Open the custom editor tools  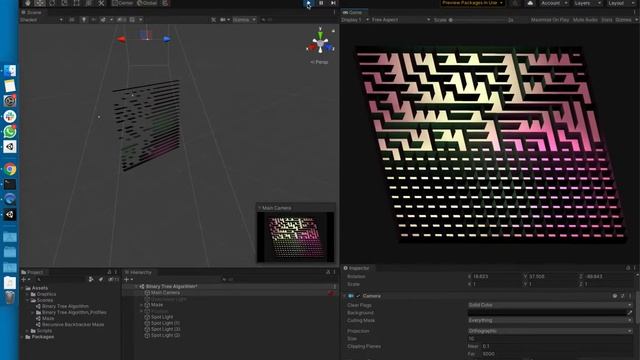101,3
